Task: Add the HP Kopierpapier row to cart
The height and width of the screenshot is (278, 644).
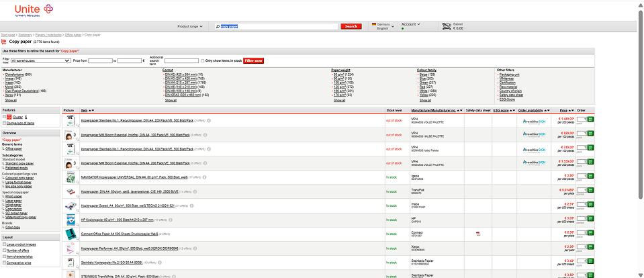Action: pyautogui.click(x=590, y=218)
